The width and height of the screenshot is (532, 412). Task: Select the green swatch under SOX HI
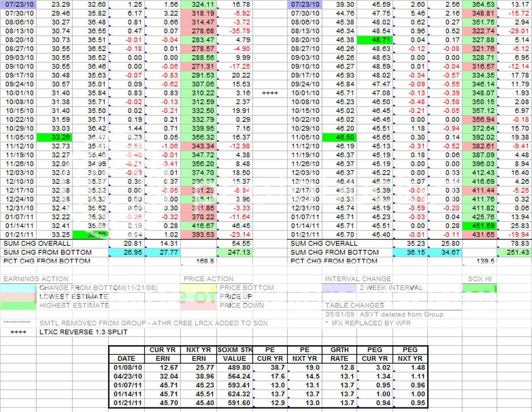tap(479, 288)
